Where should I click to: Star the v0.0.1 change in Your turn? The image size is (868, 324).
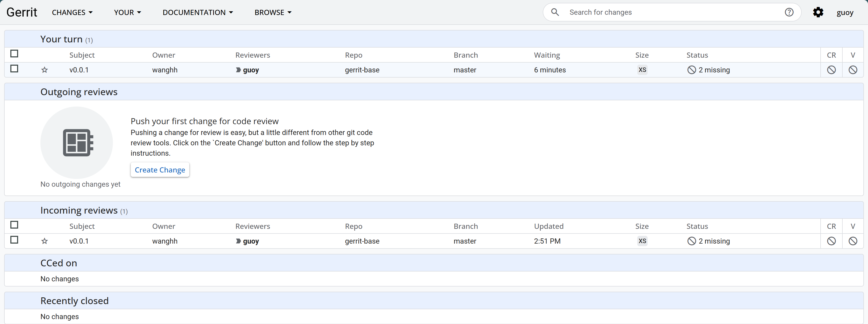click(45, 70)
